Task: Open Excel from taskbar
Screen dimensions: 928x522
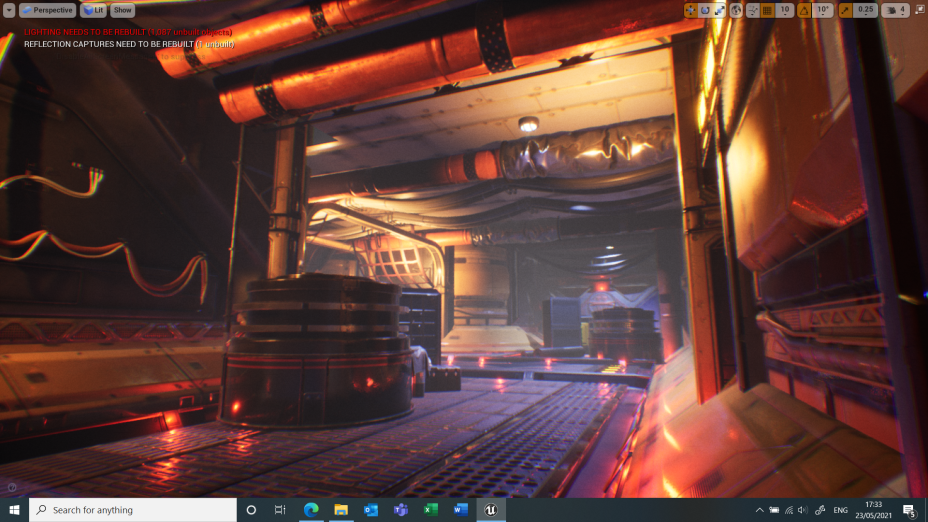Action: [x=431, y=510]
